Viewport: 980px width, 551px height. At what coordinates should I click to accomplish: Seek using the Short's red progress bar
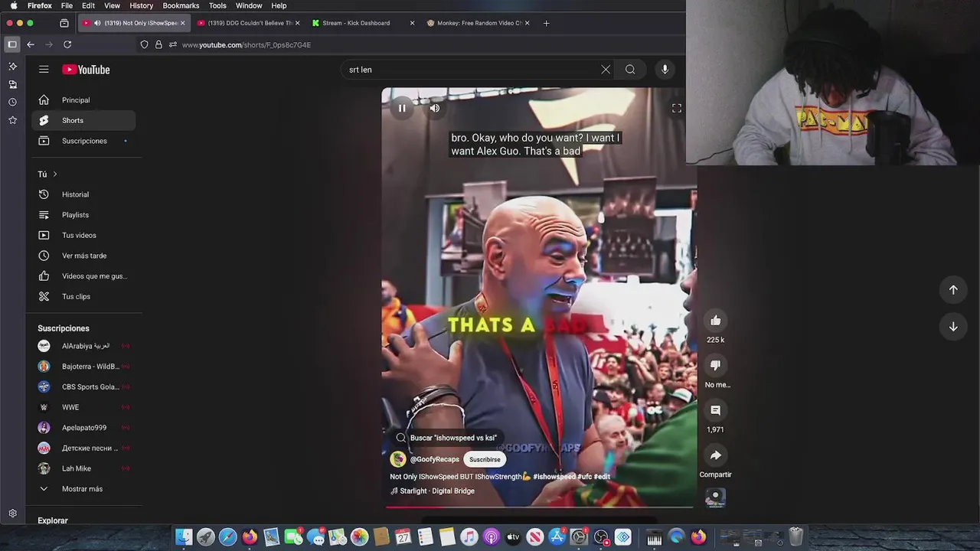click(539, 507)
